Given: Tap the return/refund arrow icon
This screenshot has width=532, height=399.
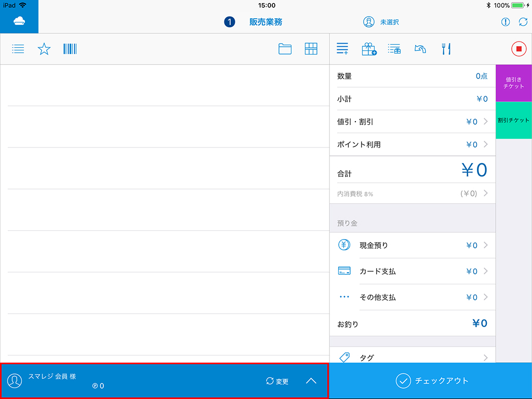Looking at the screenshot, I should [420, 49].
